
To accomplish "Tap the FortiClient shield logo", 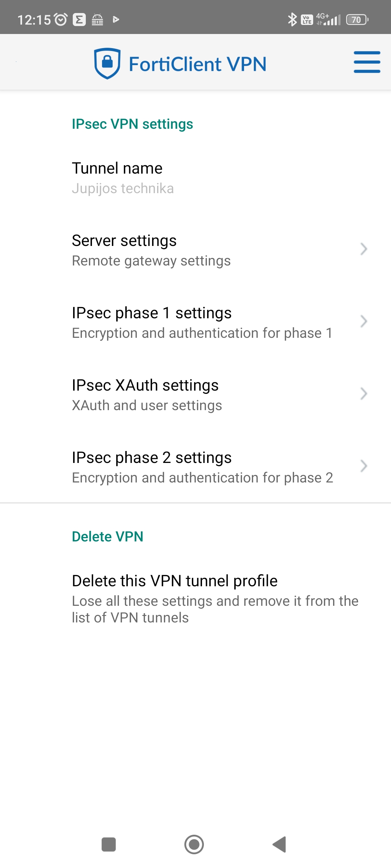I will [107, 63].
